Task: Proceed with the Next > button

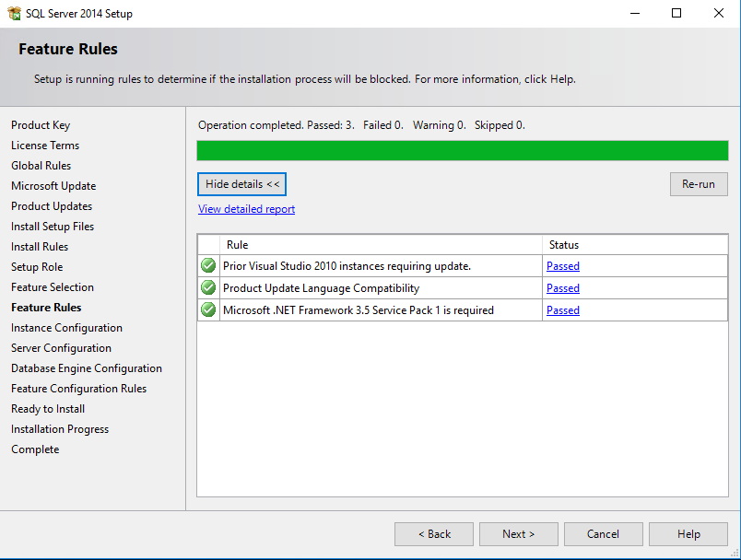Action: (518, 534)
